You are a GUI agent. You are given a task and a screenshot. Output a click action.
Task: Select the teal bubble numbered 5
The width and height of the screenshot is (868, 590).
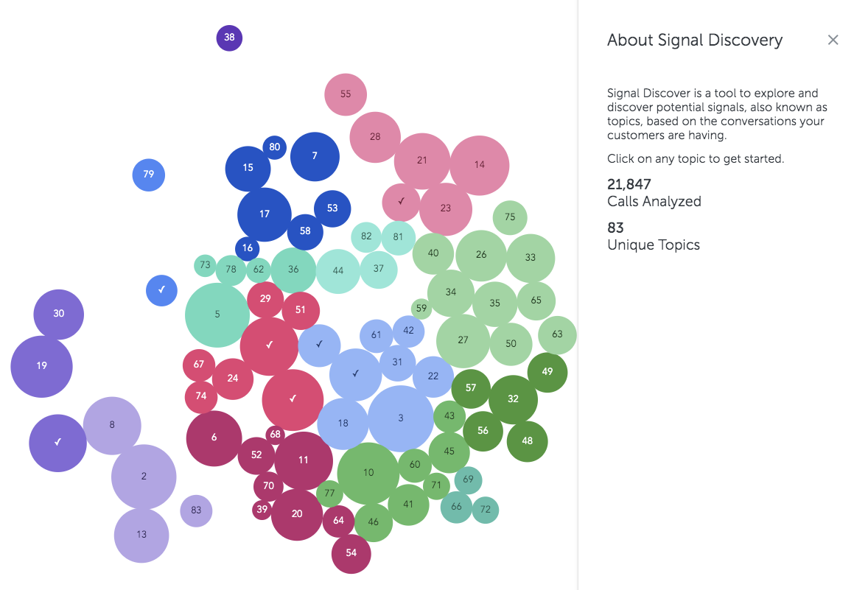pyautogui.click(x=217, y=315)
